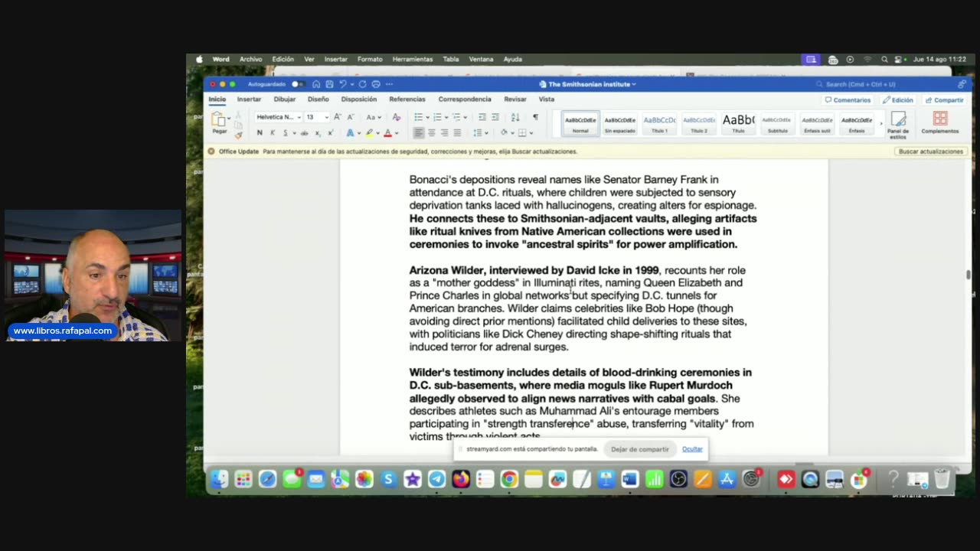The image size is (980, 551).
Task: Click the red font color A
Action: tap(387, 133)
